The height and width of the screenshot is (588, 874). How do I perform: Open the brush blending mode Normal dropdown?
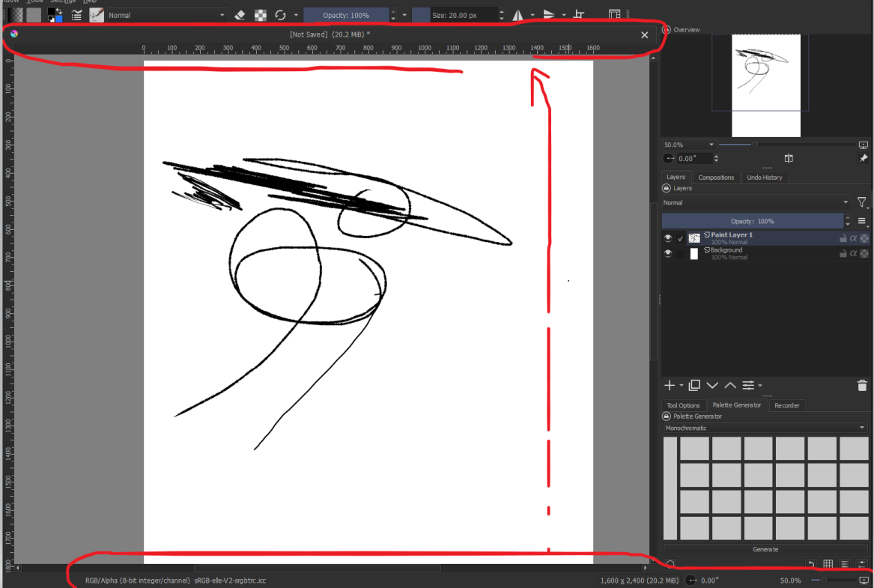(x=167, y=15)
